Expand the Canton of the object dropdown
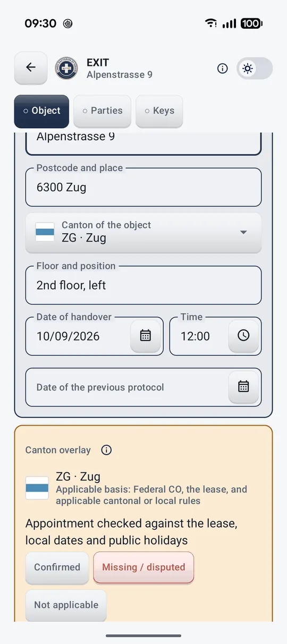The image size is (287, 644). pyautogui.click(x=143, y=232)
